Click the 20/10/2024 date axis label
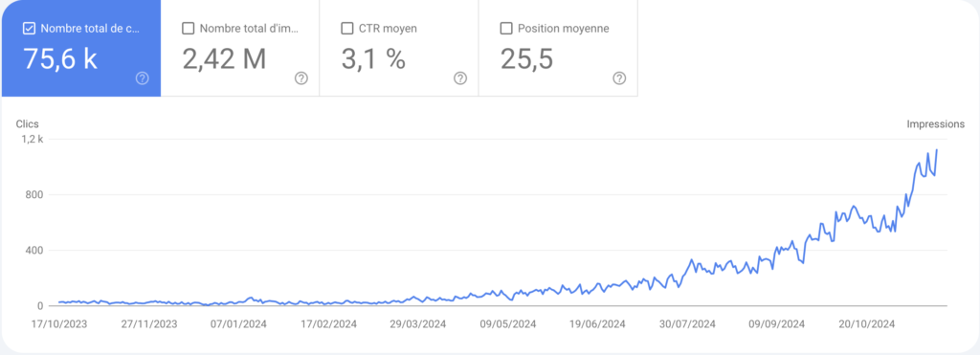Viewport: 980px width, 355px height. point(867,323)
